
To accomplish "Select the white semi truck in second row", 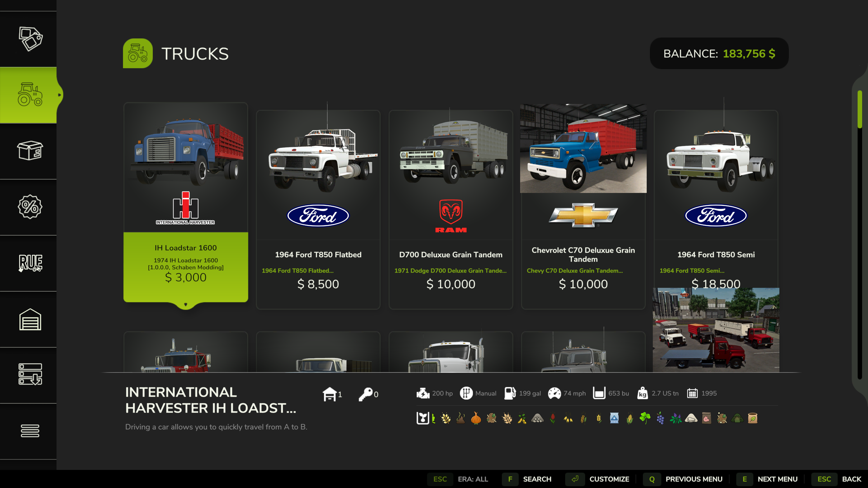I will (x=451, y=352).
